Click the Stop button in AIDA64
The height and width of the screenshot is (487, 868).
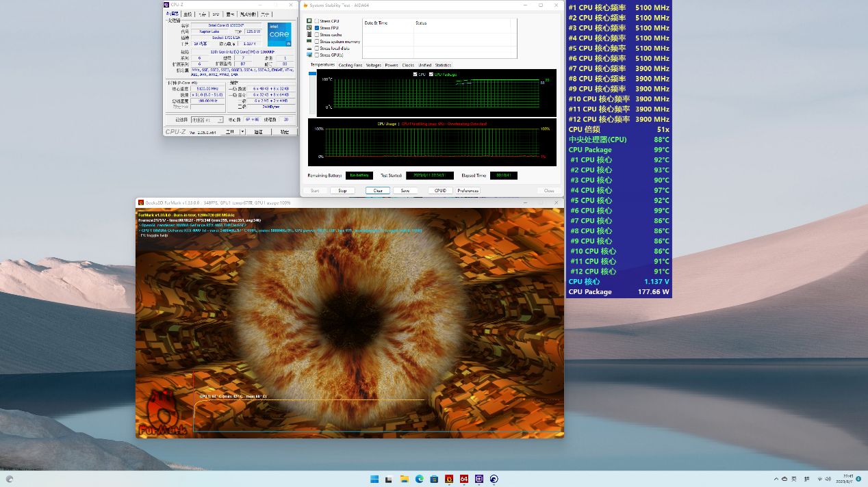click(342, 191)
